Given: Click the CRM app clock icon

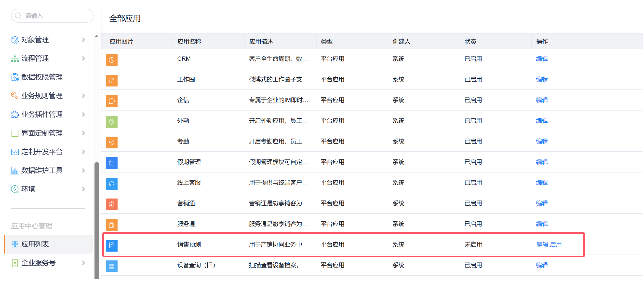Looking at the screenshot, I should [111, 60].
